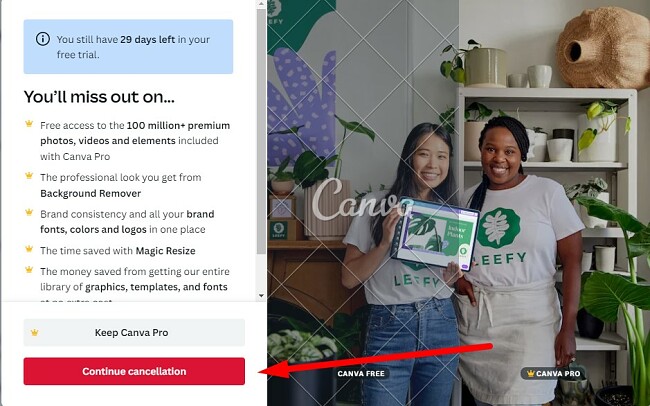The width and height of the screenshot is (650, 406).
Task: Click the 29 days left trial banner
Action: point(128,47)
